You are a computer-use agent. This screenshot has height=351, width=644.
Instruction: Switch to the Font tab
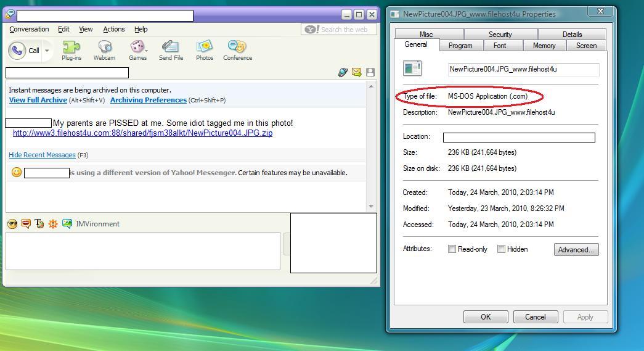[500, 46]
